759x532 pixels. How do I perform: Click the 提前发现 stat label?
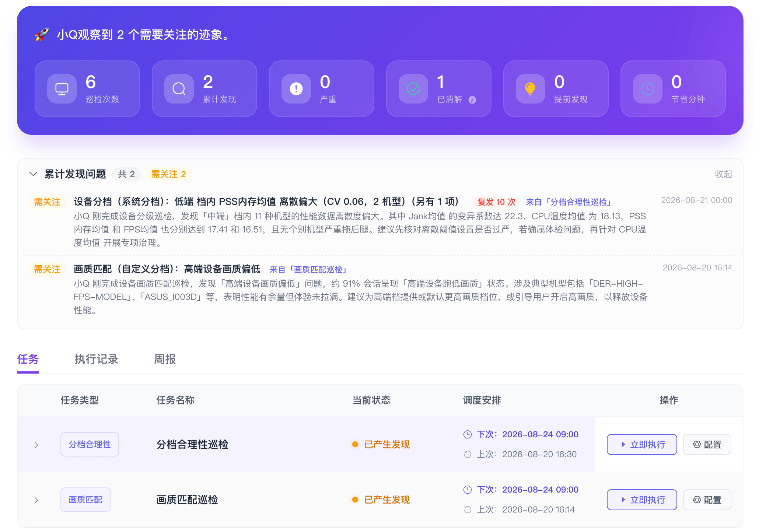[x=571, y=99]
